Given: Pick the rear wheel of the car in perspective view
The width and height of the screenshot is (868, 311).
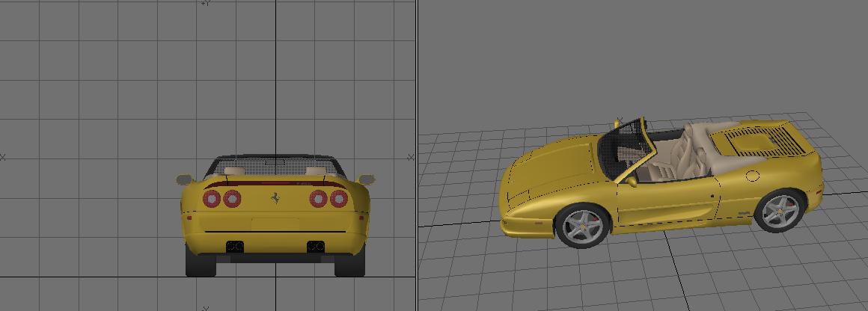Looking at the screenshot, I should [x=780, y=211].
